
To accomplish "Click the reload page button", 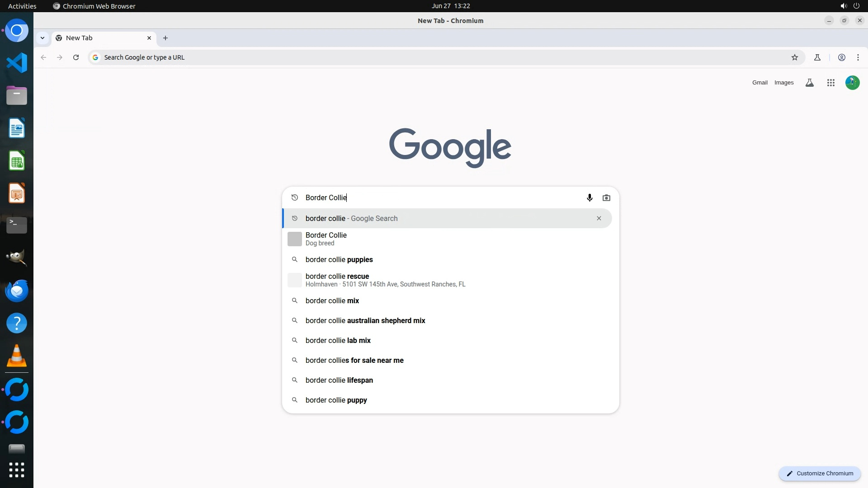I will pos(76,57).
